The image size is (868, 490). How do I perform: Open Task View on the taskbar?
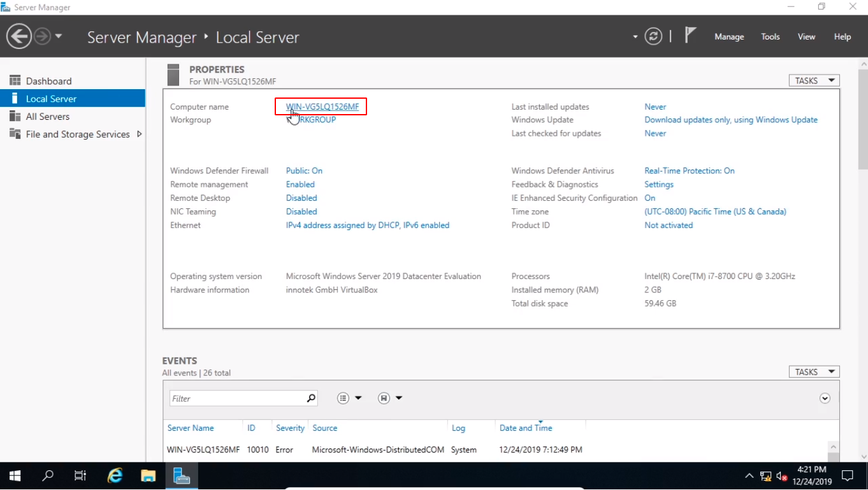coord(80,475)
